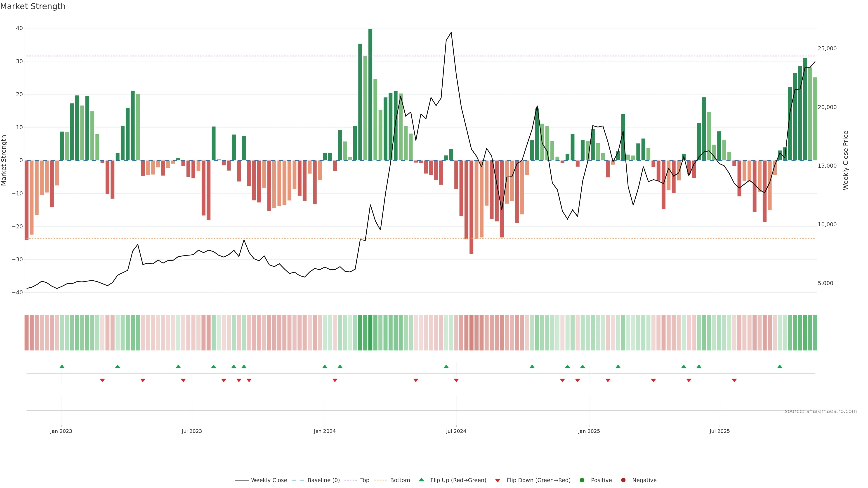Click the first green flip-up marker near Jan 2023
Viewport: 868px width, 488px height.
[x=62, y=366]
